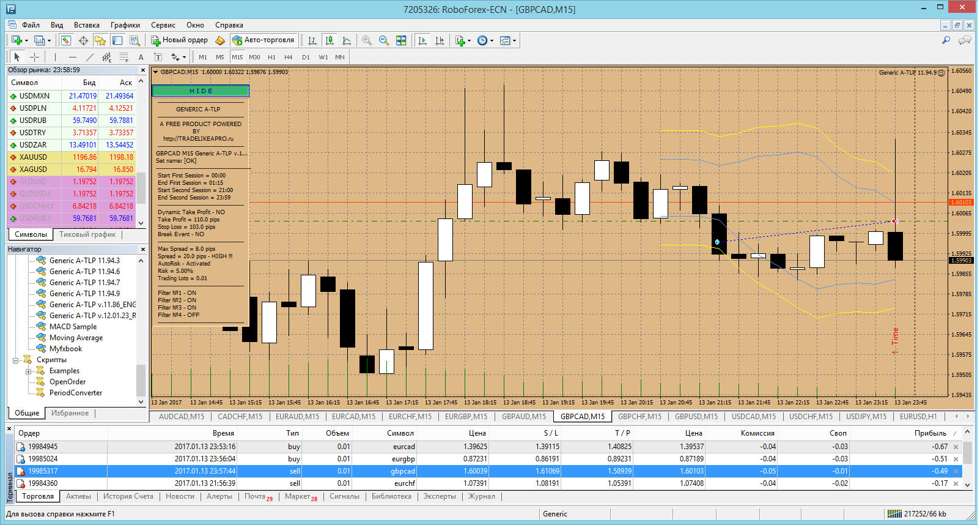Toggle the Market Watch panel icon
This screenshot has width=980, height=525.
point(66,40)
